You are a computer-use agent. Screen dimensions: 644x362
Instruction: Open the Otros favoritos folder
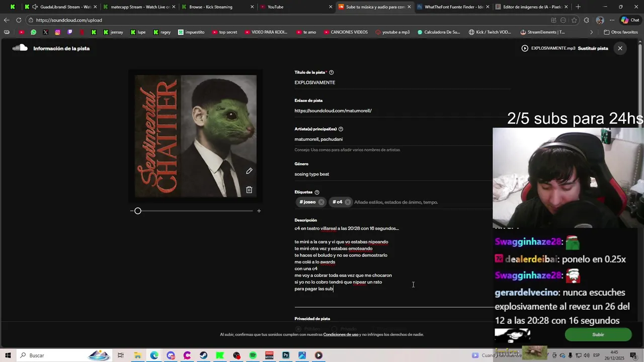pos(621,32)
